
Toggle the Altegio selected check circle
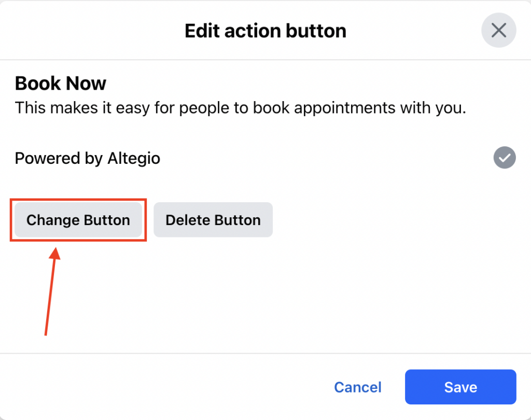coord(505,157)
